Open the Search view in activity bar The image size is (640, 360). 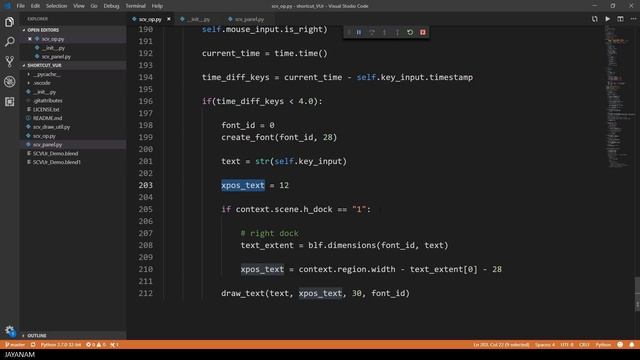[x=9, y=42]
